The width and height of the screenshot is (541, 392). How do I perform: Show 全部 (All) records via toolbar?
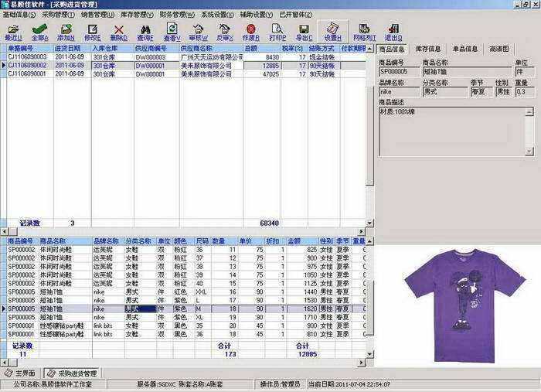(39, 32)
